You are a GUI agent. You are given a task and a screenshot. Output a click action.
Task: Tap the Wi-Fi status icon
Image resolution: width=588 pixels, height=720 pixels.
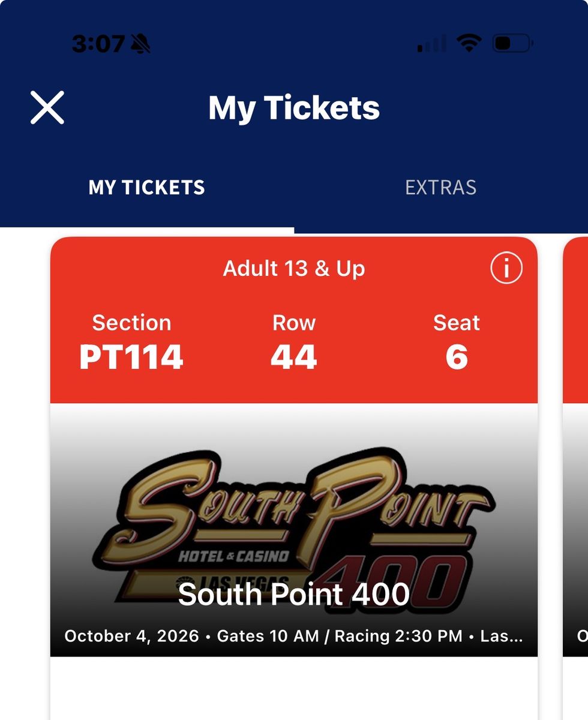pyautogui.click(x=469, y=43)
